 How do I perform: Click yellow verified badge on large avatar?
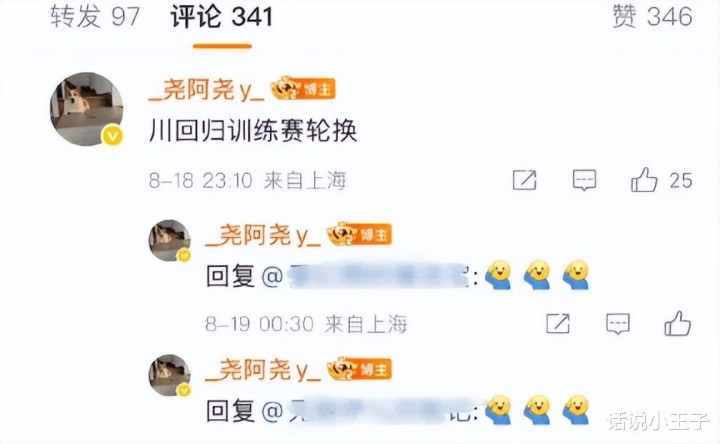[x=112, y=136]
